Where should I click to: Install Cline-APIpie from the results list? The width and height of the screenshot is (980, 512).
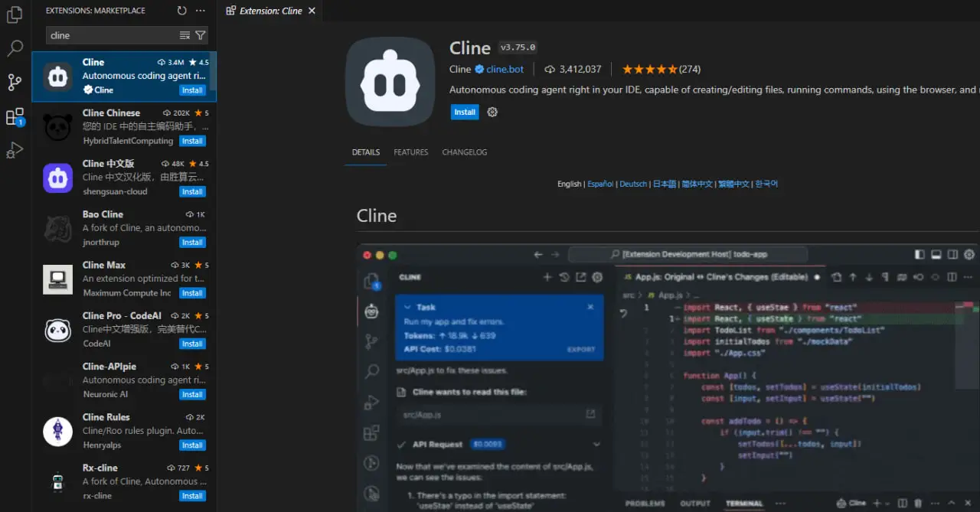point(192,395)
